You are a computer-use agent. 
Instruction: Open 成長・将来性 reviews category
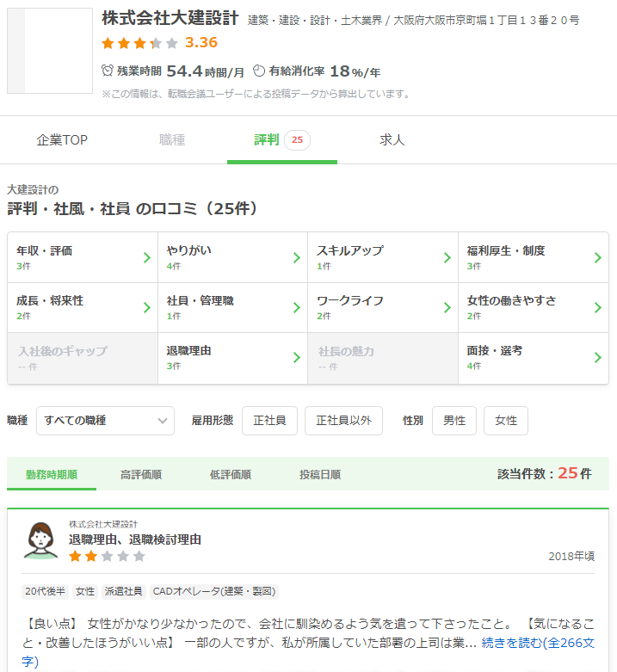tap(83, 307)
